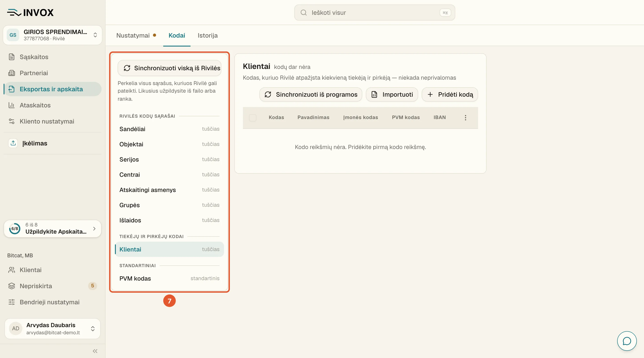
Task: Select Sandėliai in the code lists
Action: click(x=169, y=129)
